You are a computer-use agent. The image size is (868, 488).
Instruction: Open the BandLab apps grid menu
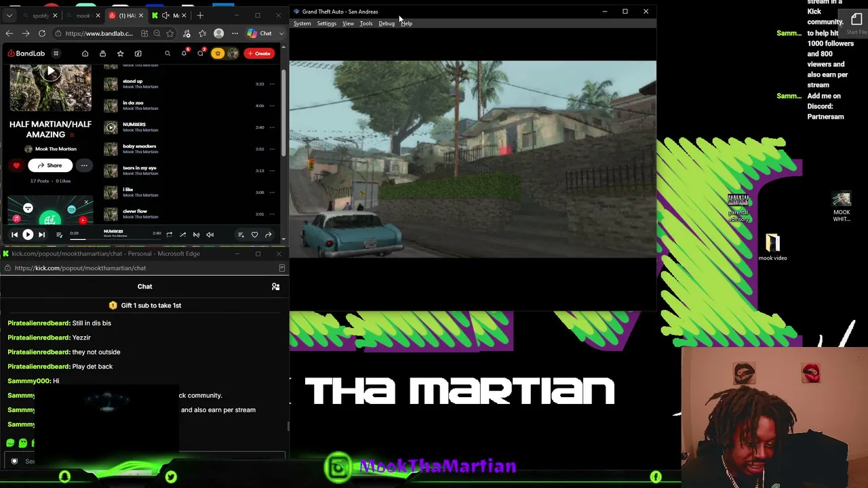56,54
